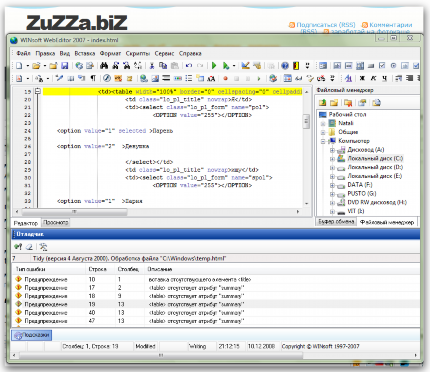Expand the DATA (F:) drive node
The width and height of the screenshot is (430, 372).
(332, 185)
